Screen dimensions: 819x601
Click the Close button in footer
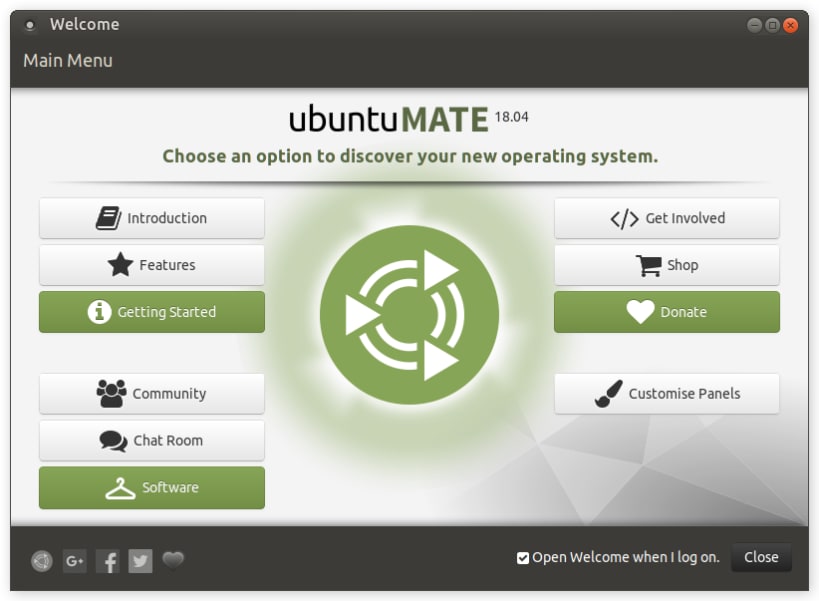point(761,557)
